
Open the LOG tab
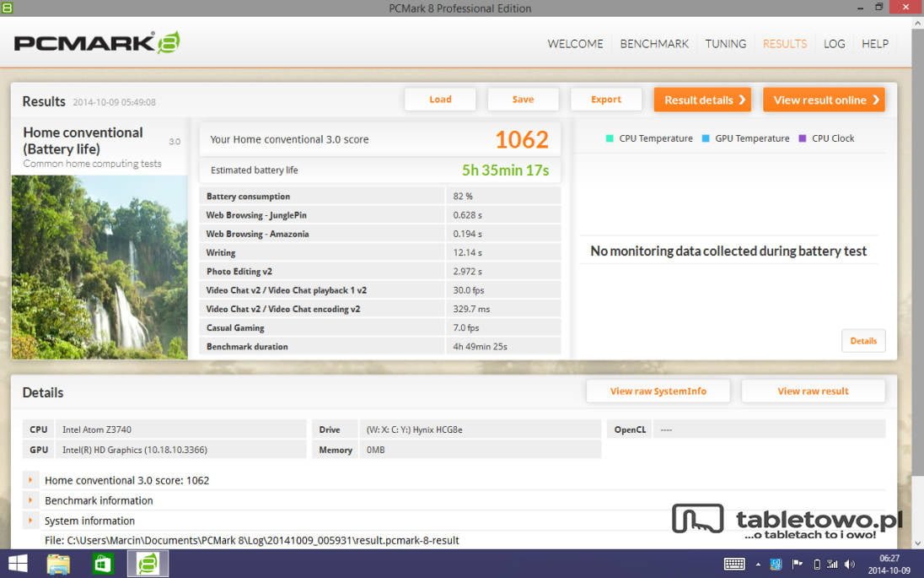click(x=835, y=44)
